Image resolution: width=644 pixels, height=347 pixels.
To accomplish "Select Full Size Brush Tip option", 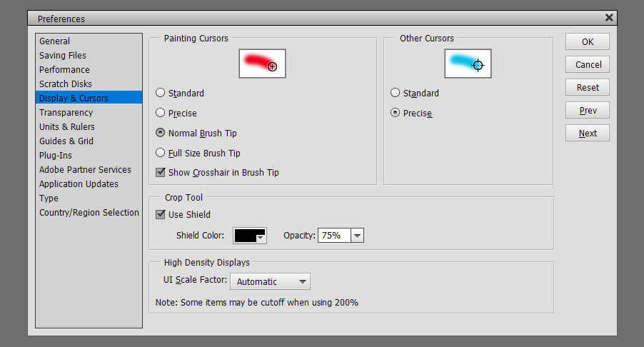I will [160, 153].
